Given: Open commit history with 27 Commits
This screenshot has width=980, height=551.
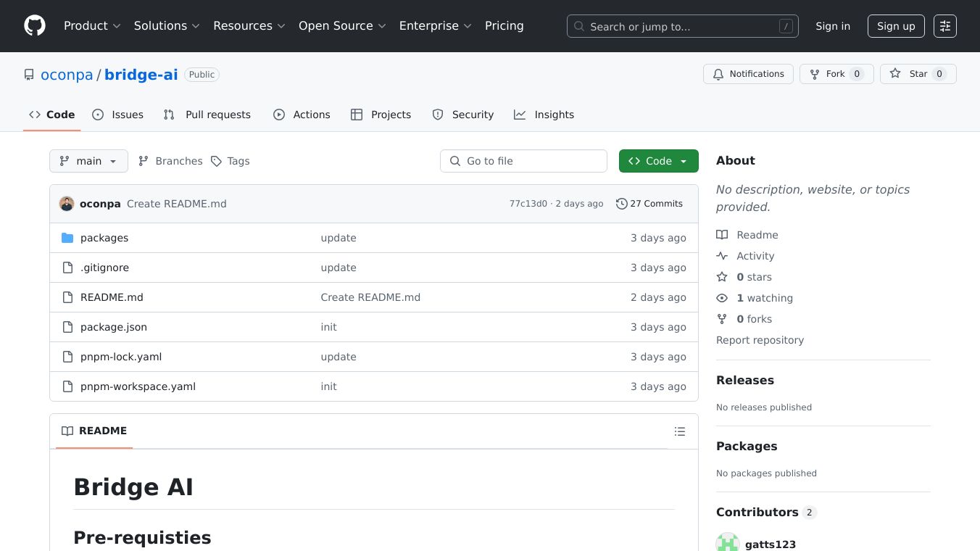Looking at the screenshot, I should tap(649, 204).
